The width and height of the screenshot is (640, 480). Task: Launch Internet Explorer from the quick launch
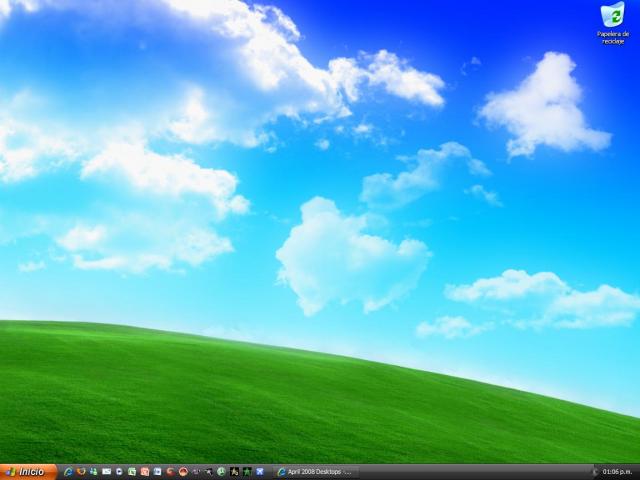point(68,472)
